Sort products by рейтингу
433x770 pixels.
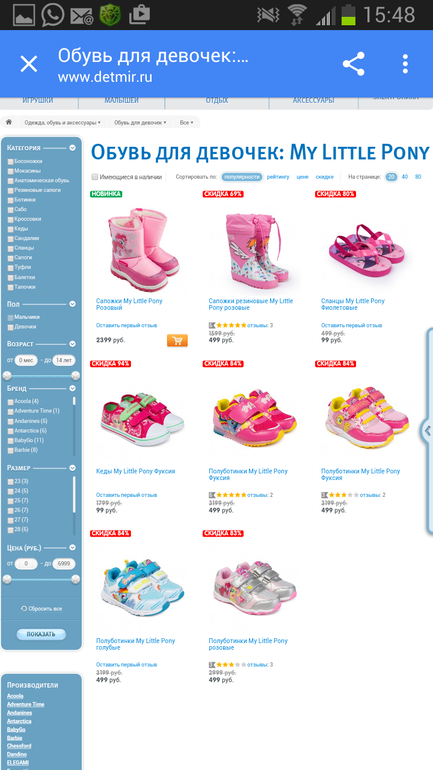pos(278,177)
